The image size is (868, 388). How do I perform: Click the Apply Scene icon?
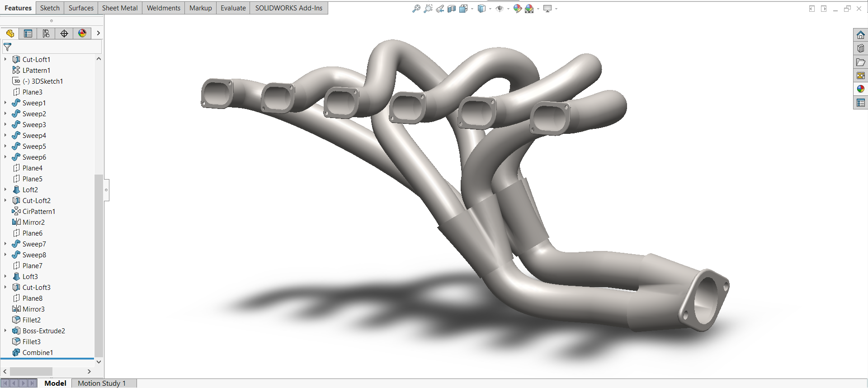[529, 9]
